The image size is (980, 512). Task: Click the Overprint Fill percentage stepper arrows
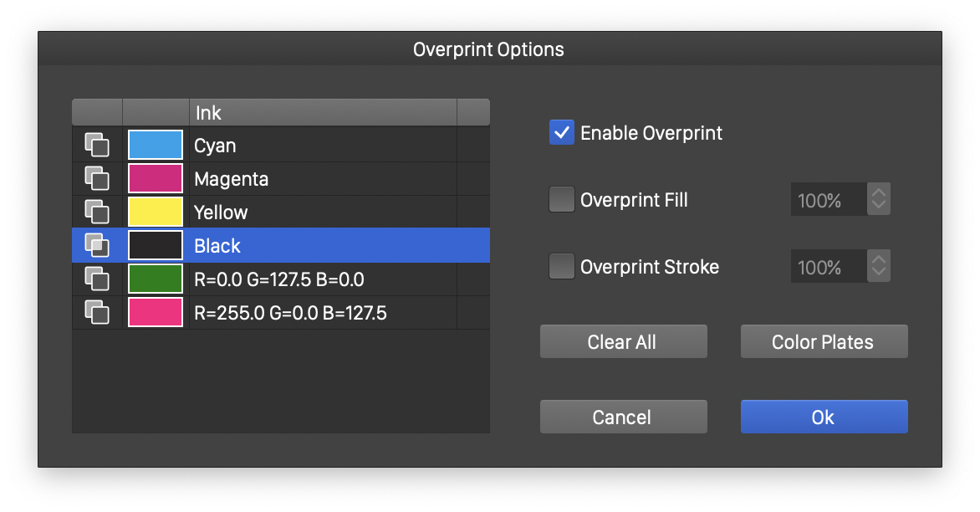pyautogui.click(x=878, y=200)
